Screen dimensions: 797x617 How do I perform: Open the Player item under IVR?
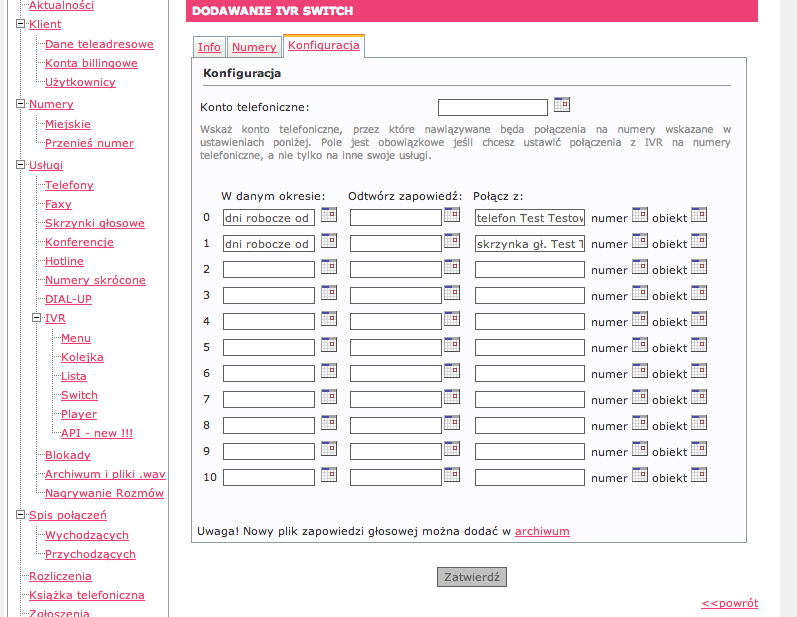click(x=79, y=414)
